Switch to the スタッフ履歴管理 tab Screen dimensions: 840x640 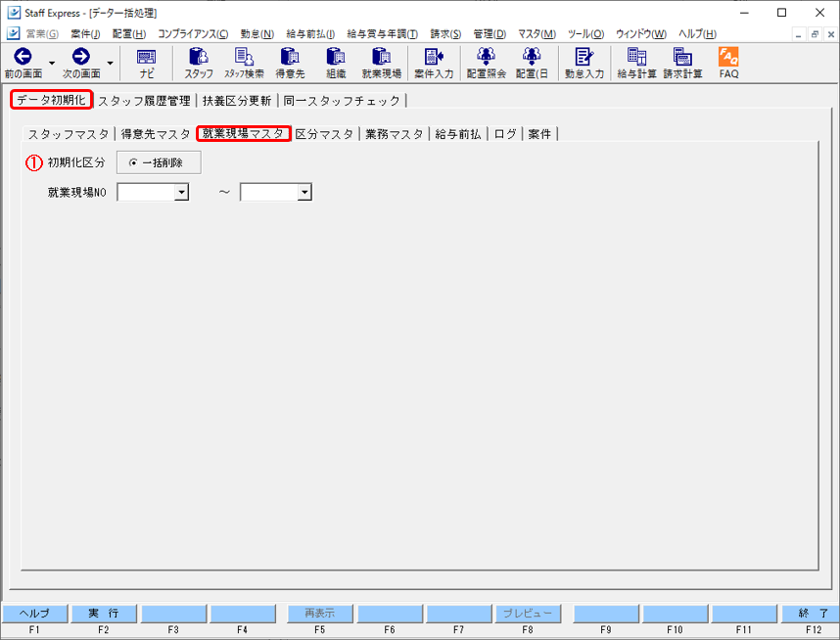click(144, 101)
